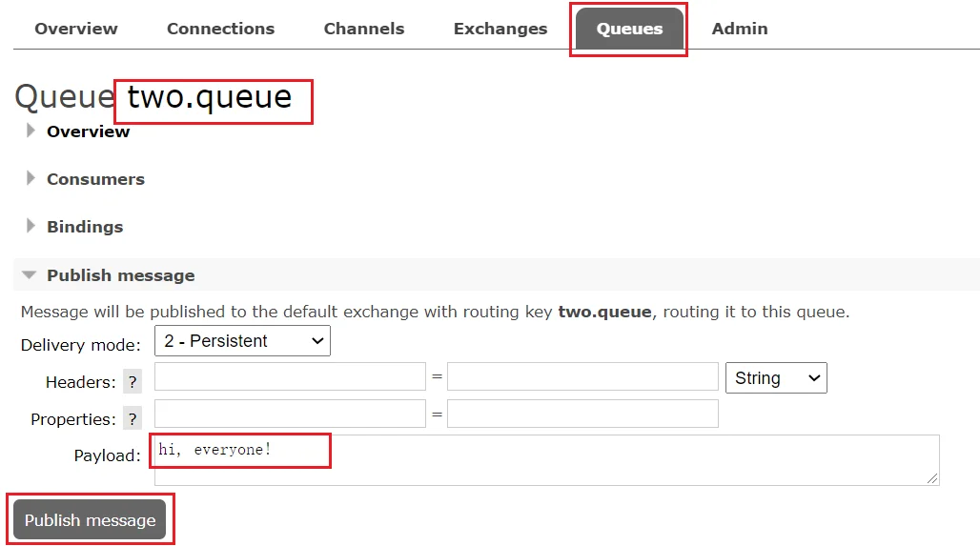This screenshot has width=980, height=546.
Task: Open the String header type dropdown
Action: (776, 378)
